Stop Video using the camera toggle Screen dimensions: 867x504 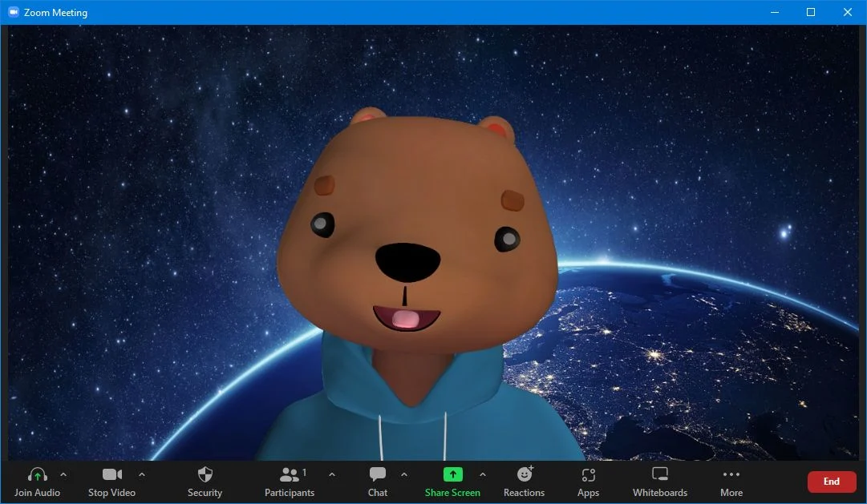click(111, 475)
